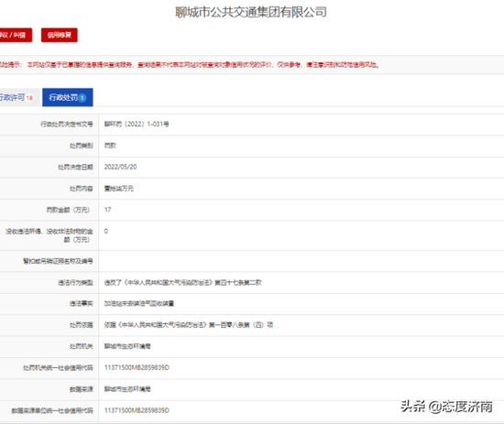Select the code in 数据来源单位统一社会信用代码 row

137,410
